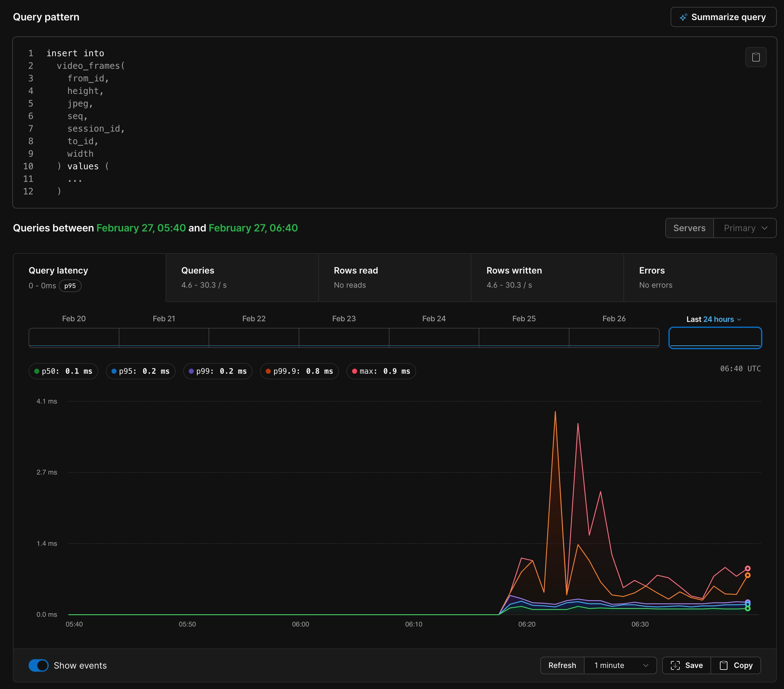This screenshot has height=689, width=784.
Task: Turn off Show events switch
Action: [x=39, y=665]
